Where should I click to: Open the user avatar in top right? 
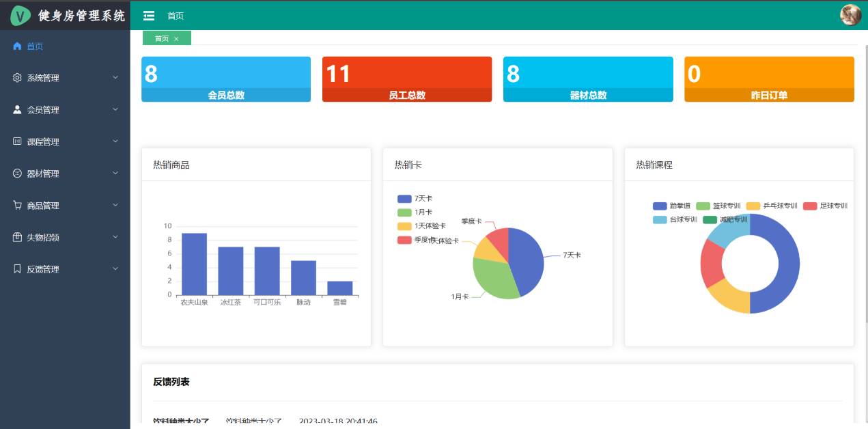pos(850,15)
